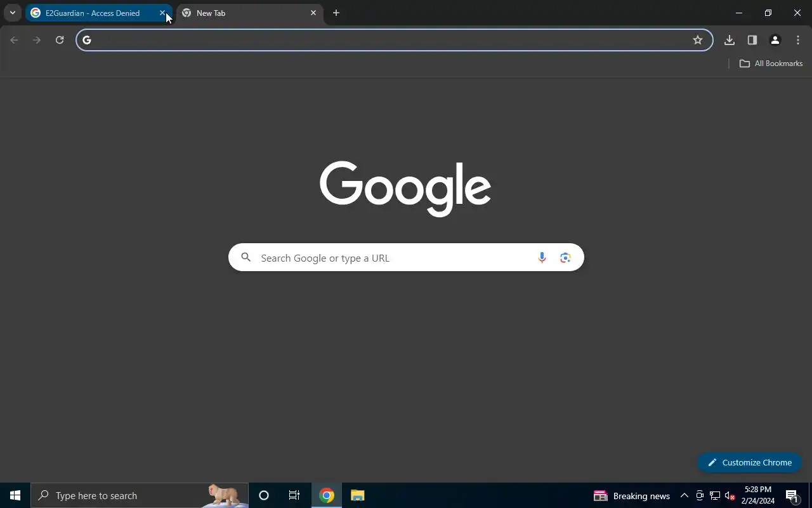Viewport: 812px width, 508px height.
Task: Open the All Bookmarks folder
Action: tap(771, 63)
